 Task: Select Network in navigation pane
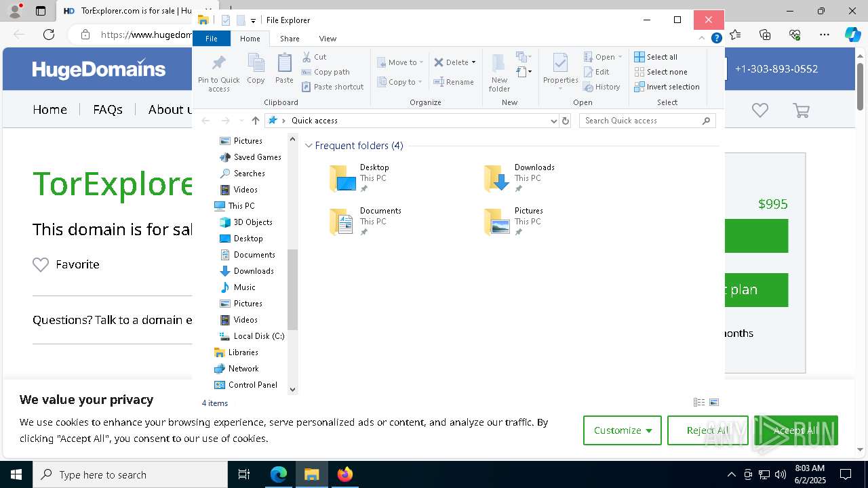(236, 369)
